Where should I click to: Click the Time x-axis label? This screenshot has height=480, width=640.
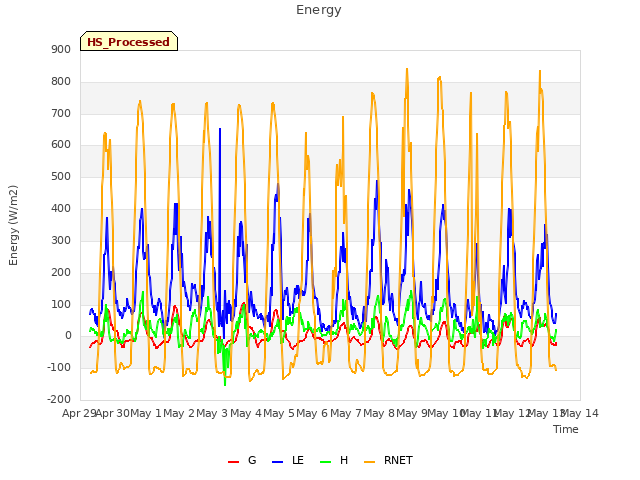[x=566, y=429]
